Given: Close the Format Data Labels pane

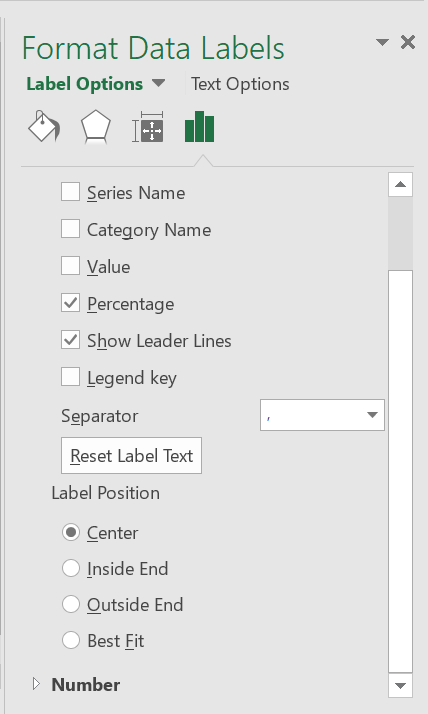Looking at the screenshot, I should [x=408, y=42].
